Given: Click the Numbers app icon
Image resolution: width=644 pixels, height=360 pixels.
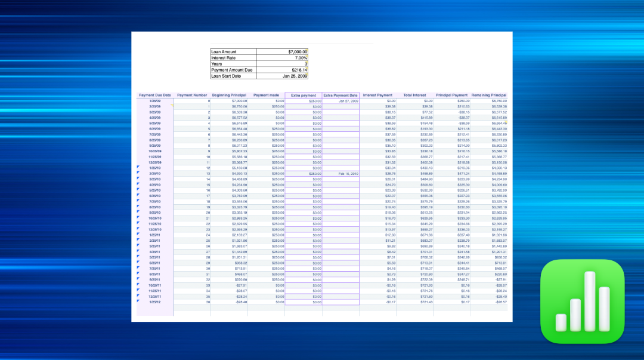Looking at the screenshot, I should coord(582,301).
